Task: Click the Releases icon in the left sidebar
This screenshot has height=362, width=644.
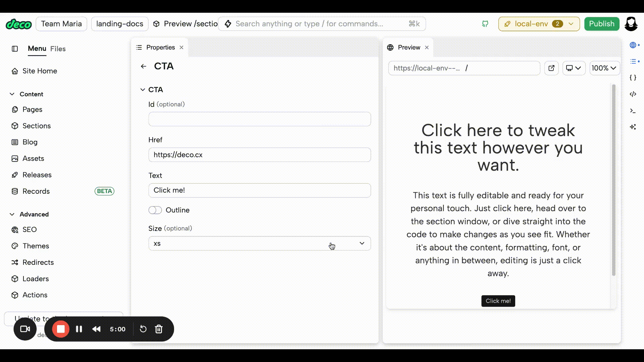Action: 15,175
